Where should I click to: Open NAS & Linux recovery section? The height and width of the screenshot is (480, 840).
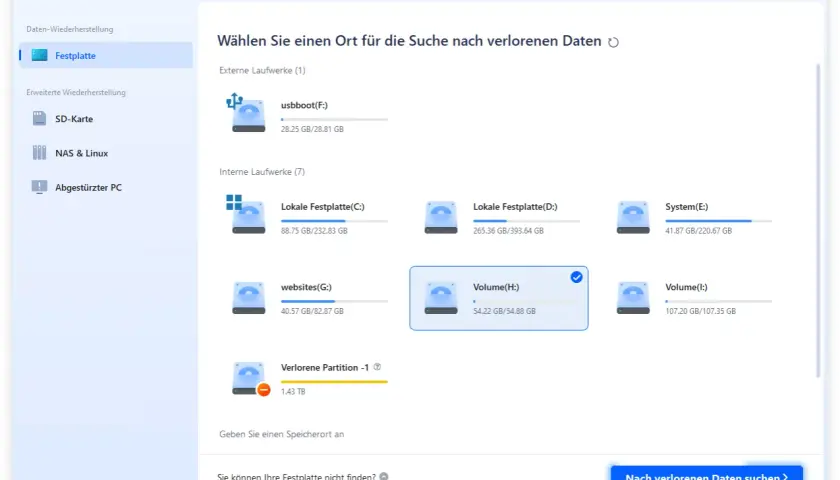pyautogui.click(x=106, y=153)
